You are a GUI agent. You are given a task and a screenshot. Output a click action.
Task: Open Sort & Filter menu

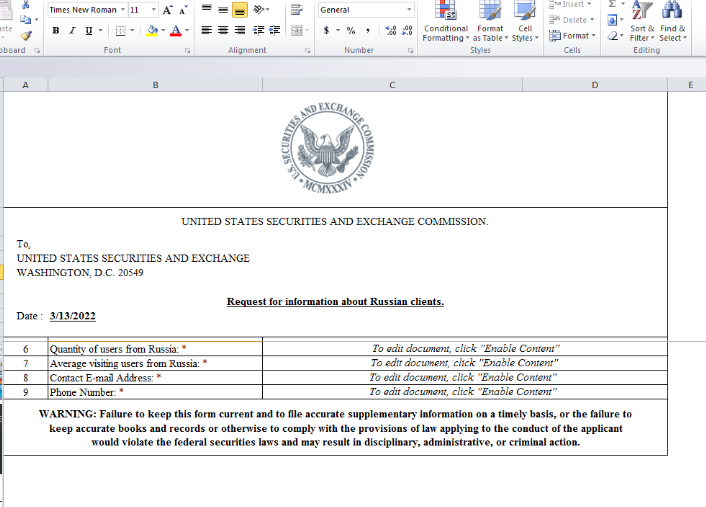(x=642, y=22)
